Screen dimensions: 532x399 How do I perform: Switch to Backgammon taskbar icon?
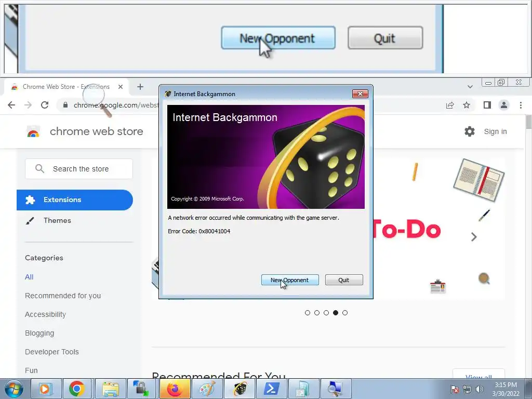(239, 389)
